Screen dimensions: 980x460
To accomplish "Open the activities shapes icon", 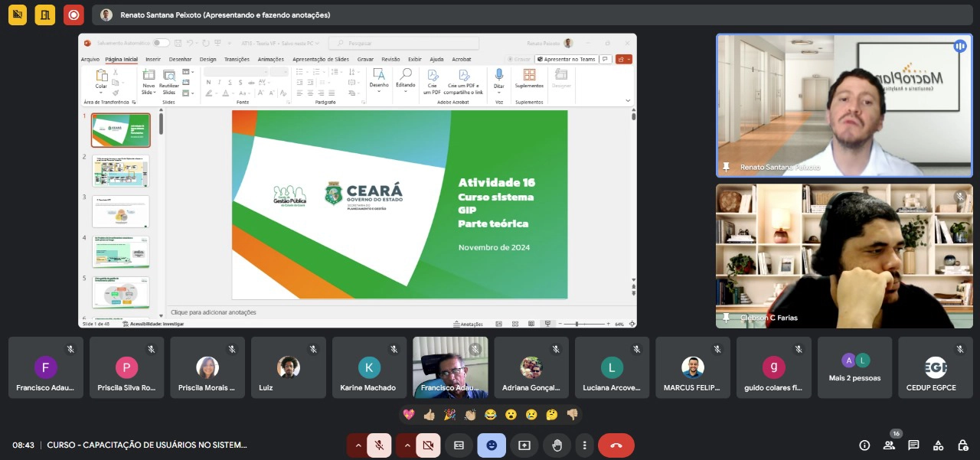I will pos(939,445).
